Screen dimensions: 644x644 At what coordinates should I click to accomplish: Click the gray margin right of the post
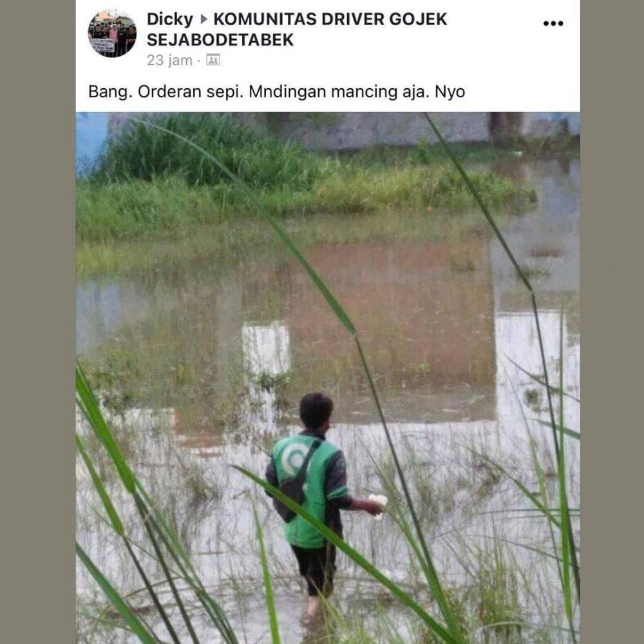[612, 322]
